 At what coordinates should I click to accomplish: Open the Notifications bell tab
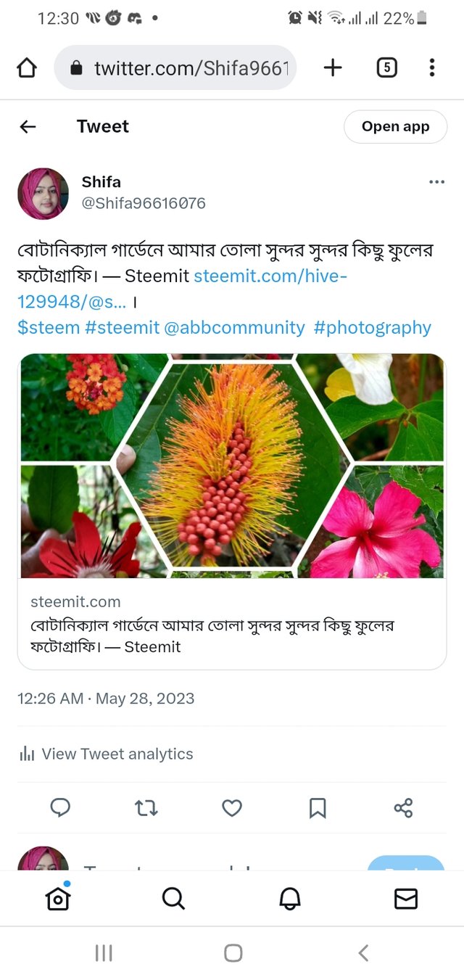point(289,899)
